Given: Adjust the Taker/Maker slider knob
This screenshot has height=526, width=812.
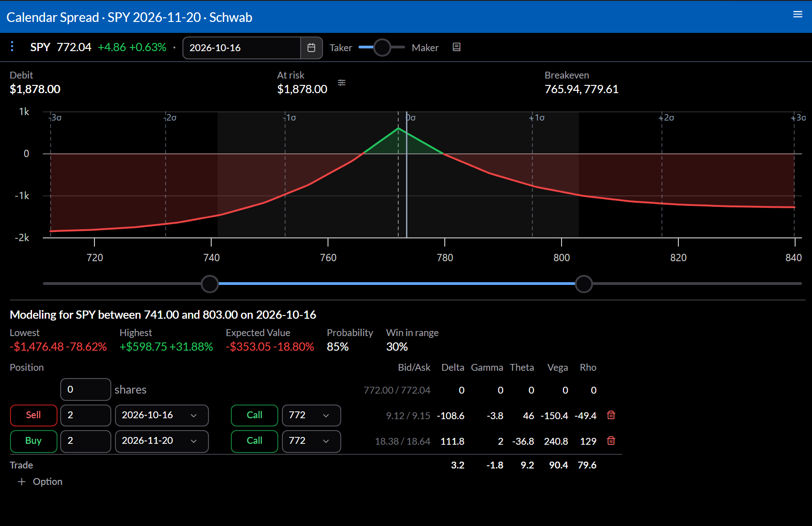Looking at the screenshot, I should [382, 47].
